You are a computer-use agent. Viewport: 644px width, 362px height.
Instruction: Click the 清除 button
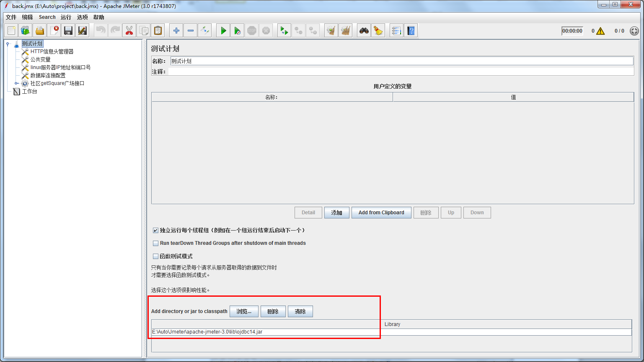point(300,311)
